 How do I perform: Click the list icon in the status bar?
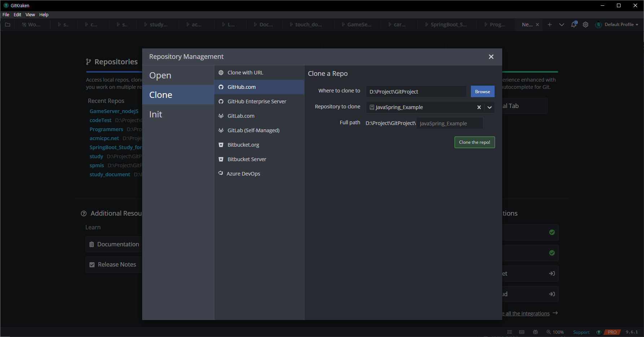pyautogui.click(x=509, y=332)
